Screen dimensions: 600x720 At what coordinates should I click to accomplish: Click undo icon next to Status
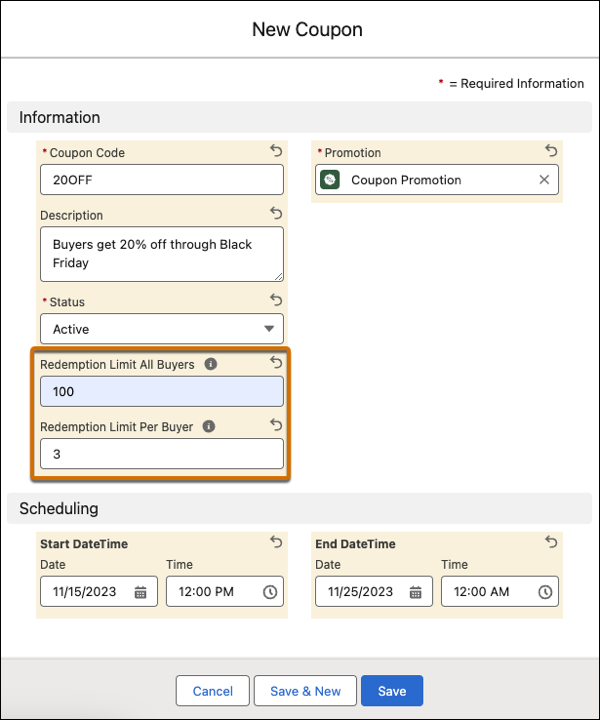[276, 300]
